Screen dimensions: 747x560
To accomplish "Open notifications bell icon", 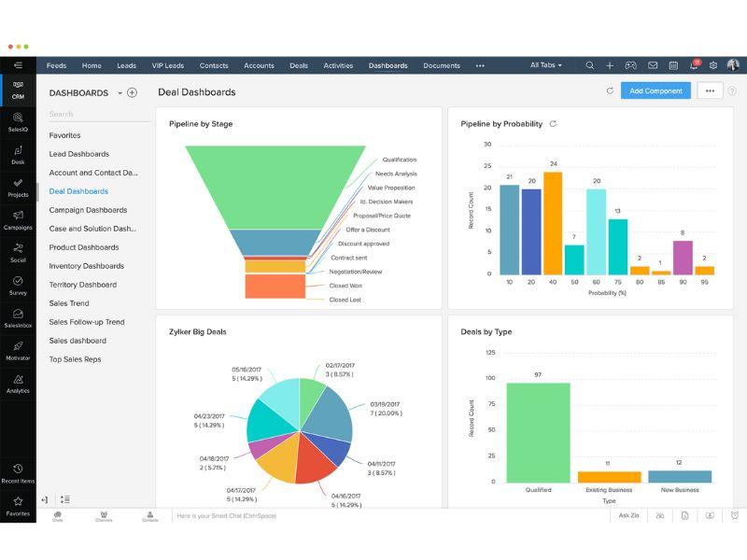I will [694, 64].
